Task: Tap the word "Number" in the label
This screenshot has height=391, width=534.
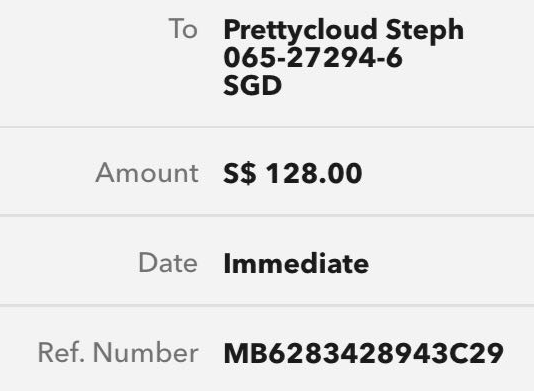Action: click(x=146, y=353)
